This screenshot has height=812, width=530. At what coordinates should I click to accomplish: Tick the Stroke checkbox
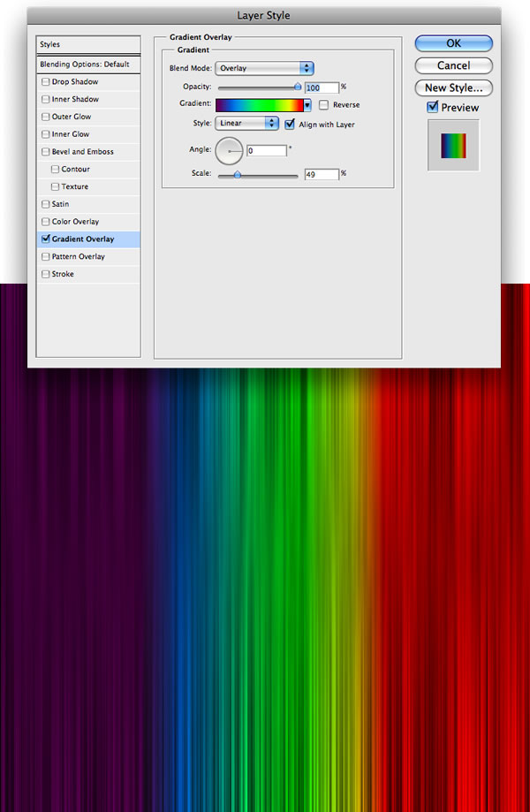click(46, 275)
